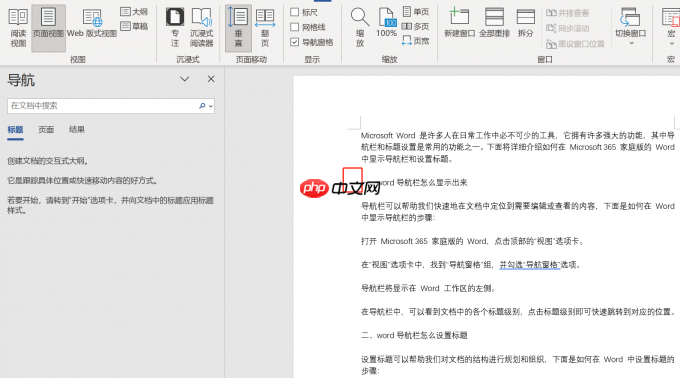Open Switch Windows menu (切换窗口)
680x378 pixels.
pyautogui.click(x=631, y=27)
